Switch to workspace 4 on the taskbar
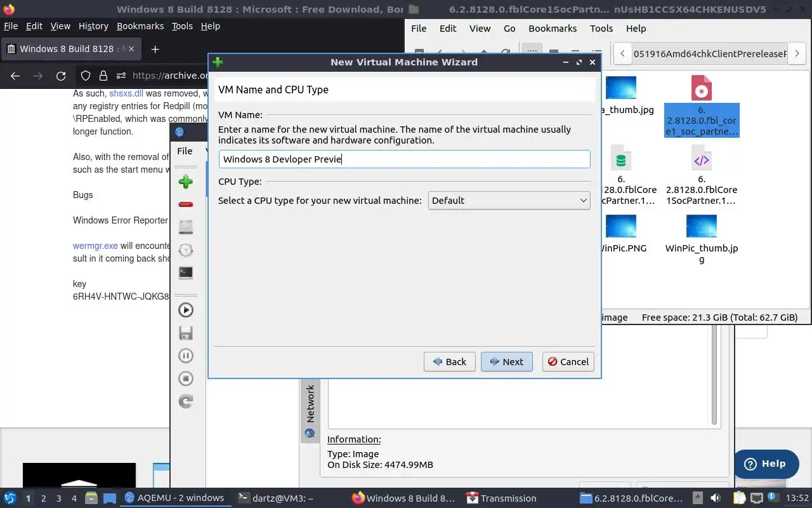Viewport: 812px width, 508px height. (x=74, y=498)
